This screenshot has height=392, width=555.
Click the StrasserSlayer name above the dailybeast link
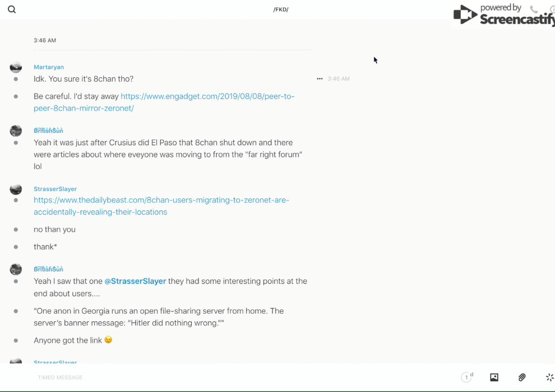point(55,189)
